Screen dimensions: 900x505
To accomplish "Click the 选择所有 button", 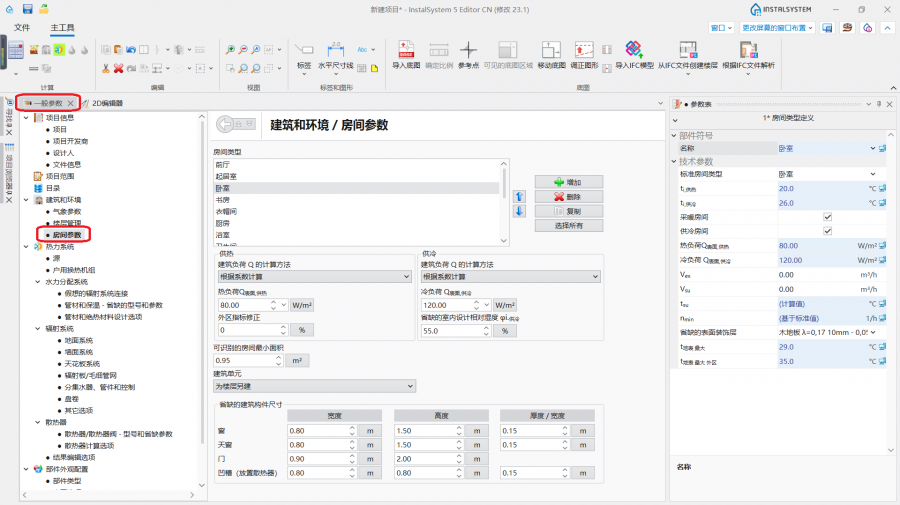I will coord(569,225).
